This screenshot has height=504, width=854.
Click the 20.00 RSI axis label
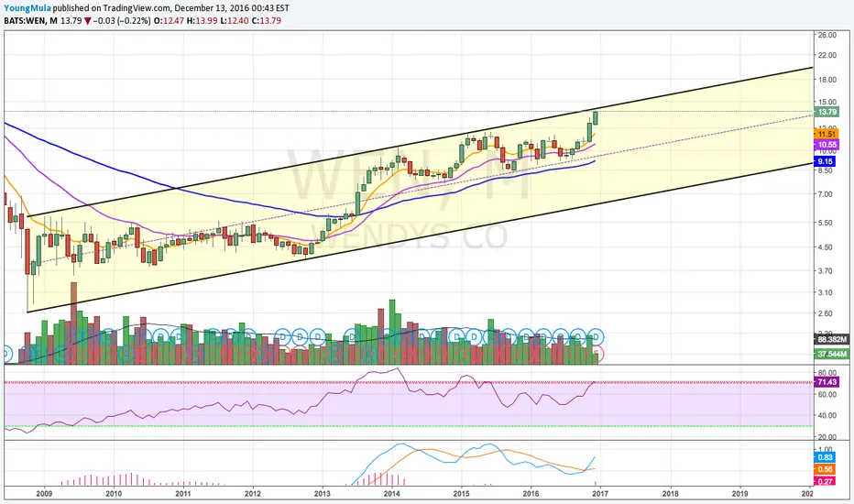tap(827, 436)
